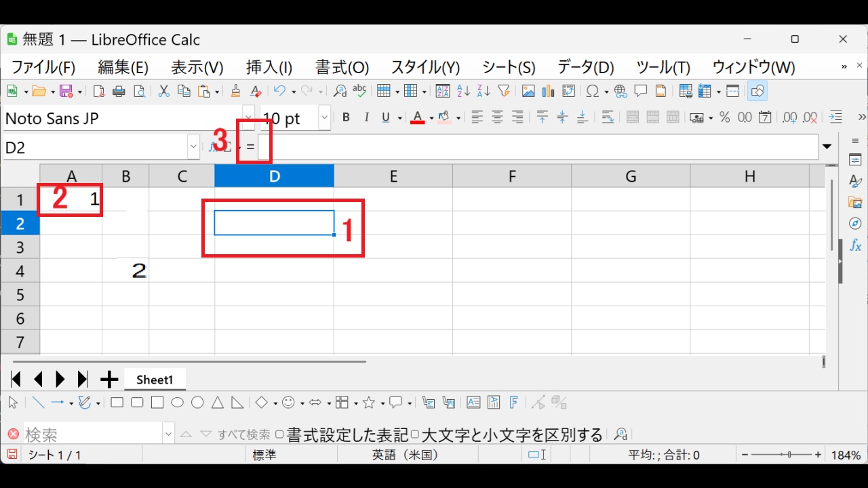The height and width of the screenshot is (488, 868).
Task: Toggle underline formatting
Action: 384,117
